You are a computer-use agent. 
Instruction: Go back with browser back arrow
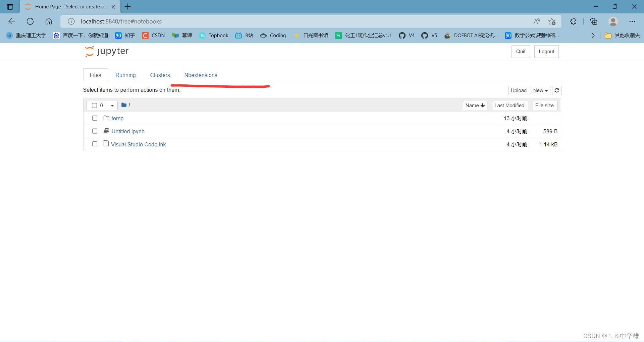coord(12,21)
